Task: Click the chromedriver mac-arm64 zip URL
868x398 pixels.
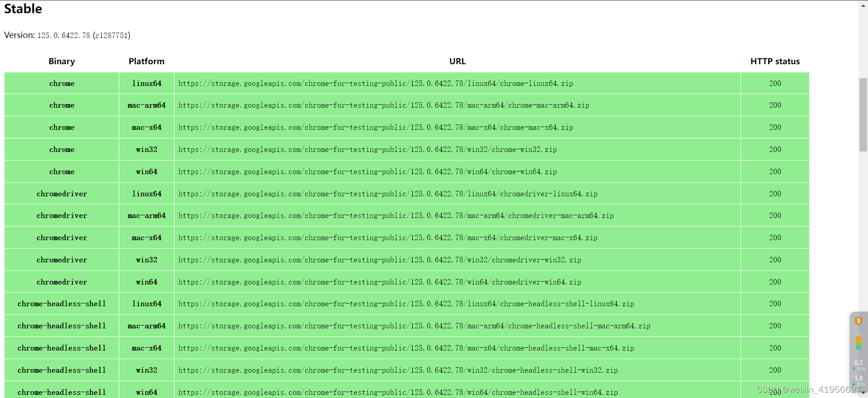Action: click(396, 216)
